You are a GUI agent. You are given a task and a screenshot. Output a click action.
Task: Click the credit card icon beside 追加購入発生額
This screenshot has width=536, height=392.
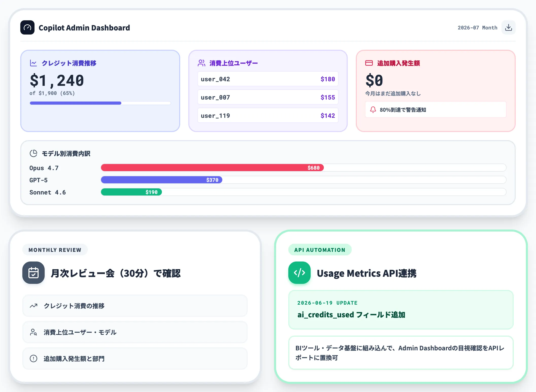pos(369,63)
